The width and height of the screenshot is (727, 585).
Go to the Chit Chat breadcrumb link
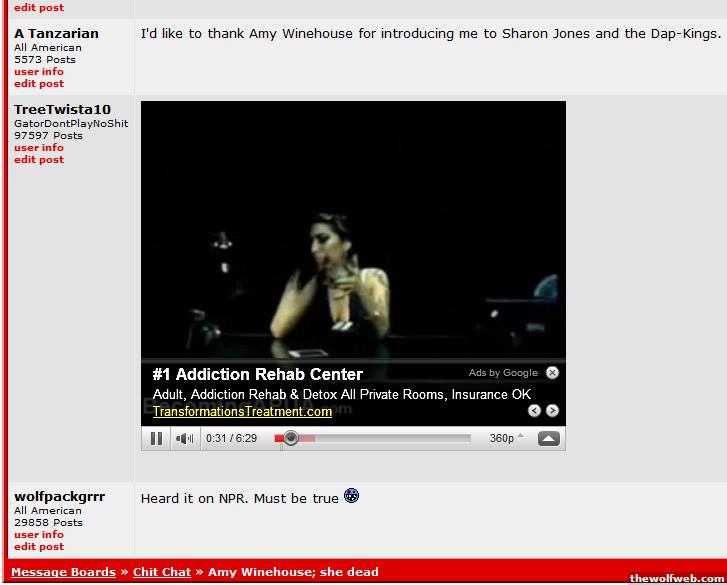click(x=161, y=572)
